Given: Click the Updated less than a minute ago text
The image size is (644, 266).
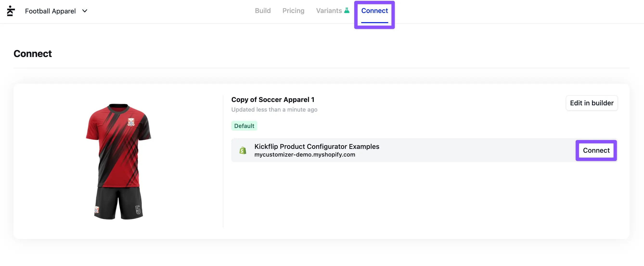Looking at the screenshot, I should [x=274, y=110].
